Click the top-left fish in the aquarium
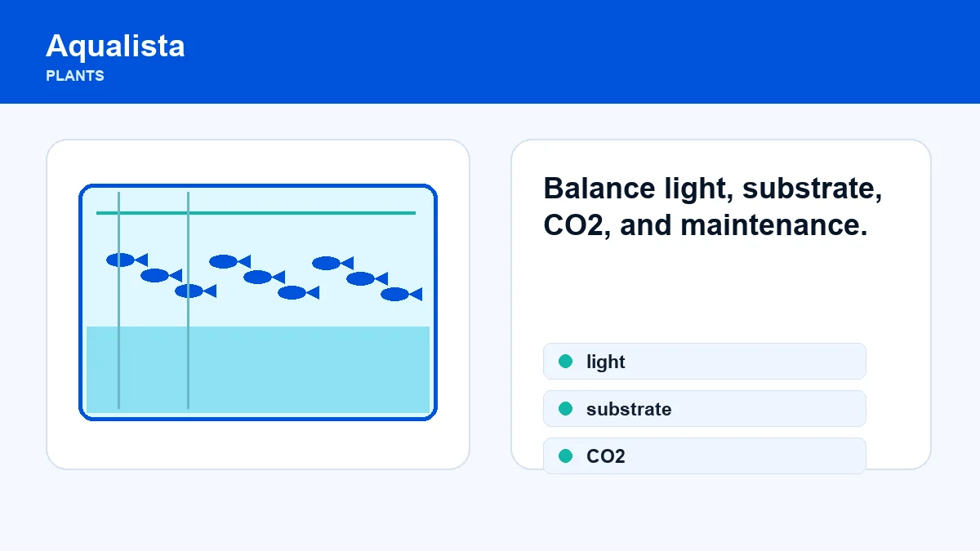 pos(127,260)
